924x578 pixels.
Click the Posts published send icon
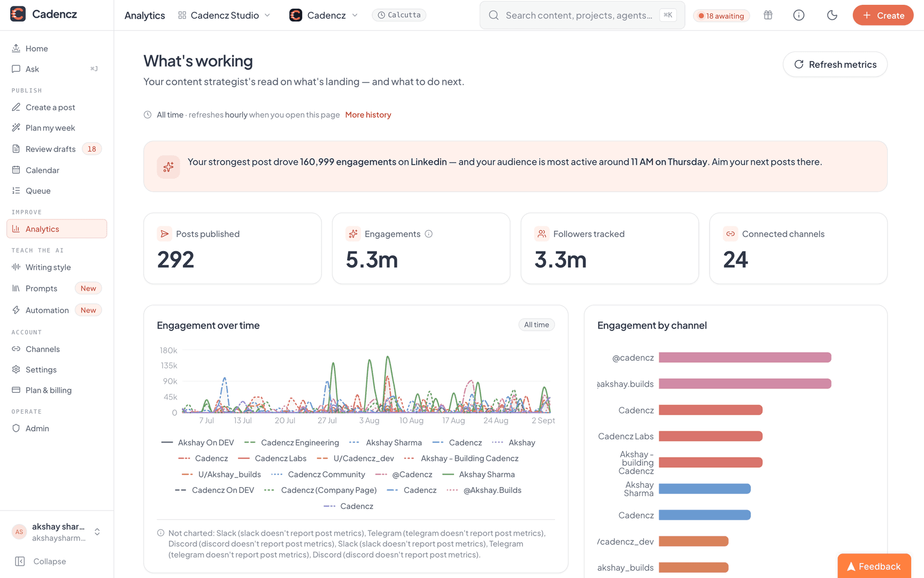pos(164,234)
